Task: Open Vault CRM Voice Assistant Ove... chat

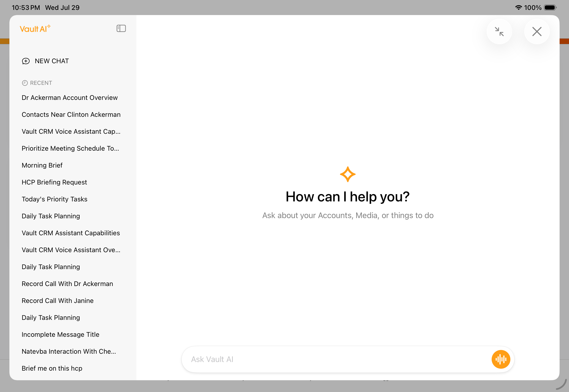Action: 71,250
